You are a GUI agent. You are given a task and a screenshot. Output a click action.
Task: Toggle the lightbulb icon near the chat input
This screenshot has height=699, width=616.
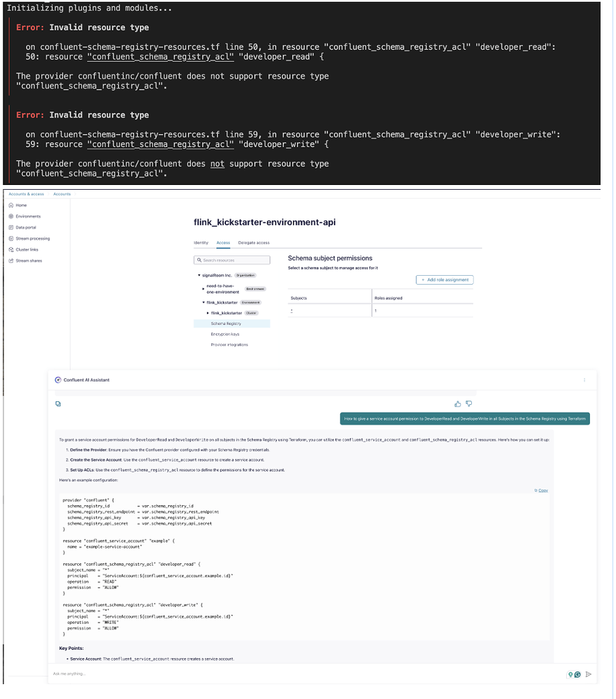coord(571,674)
